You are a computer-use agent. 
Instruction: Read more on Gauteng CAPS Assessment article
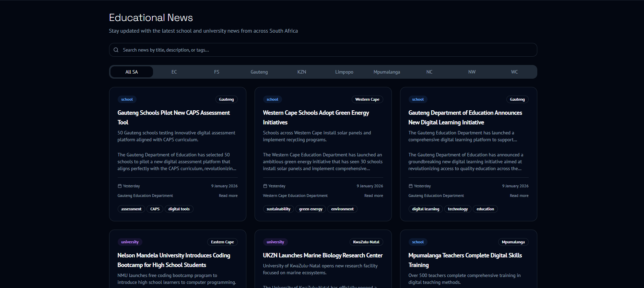point(228,196)
